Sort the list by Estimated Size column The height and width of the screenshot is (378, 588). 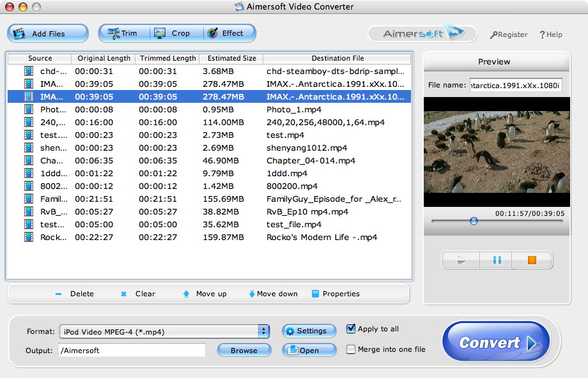click(x=231, y=58)
